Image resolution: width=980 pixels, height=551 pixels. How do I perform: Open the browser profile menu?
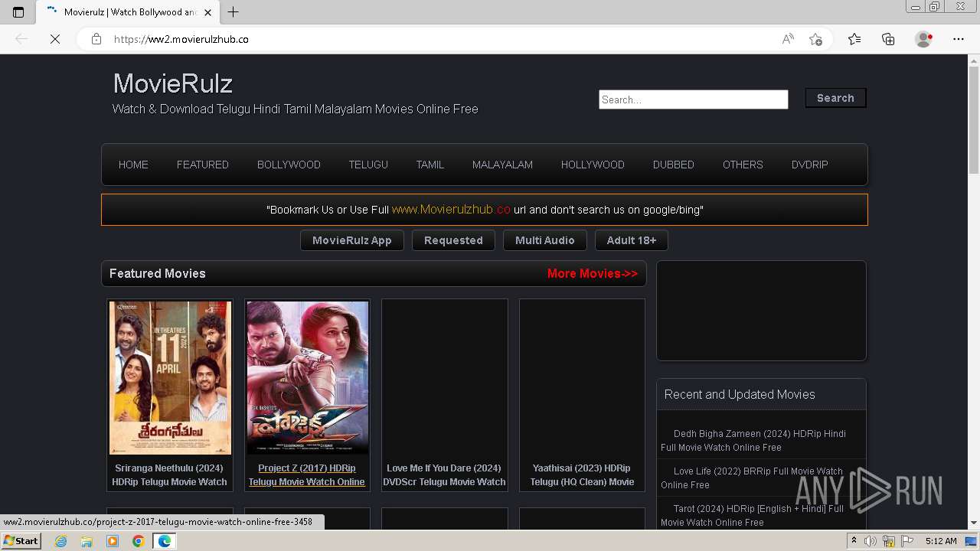(x=924, y=39)
